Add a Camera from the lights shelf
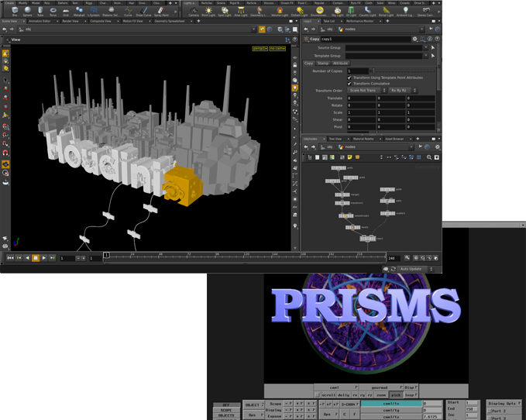Image resolution: width=526 pixels, height=420 pixels. (x=193, y=12)
